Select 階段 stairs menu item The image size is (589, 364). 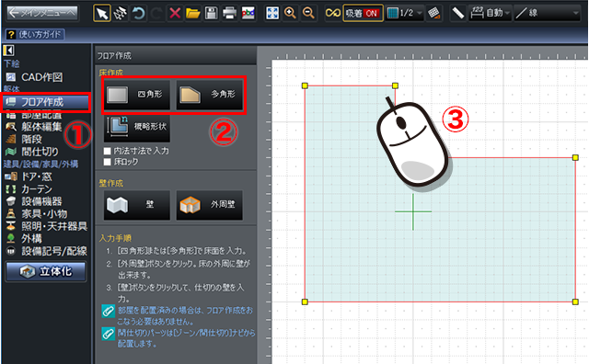point(24,139)
